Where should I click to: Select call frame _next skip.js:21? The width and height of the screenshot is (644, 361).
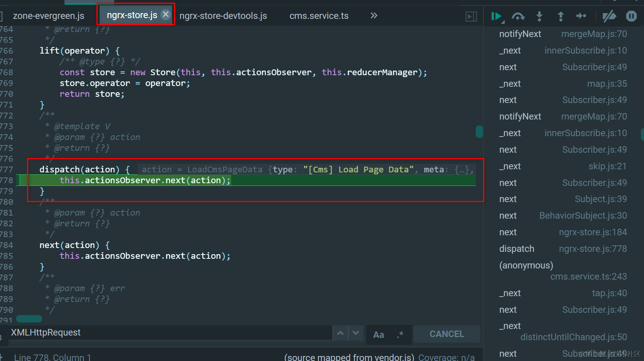[563, 166]
